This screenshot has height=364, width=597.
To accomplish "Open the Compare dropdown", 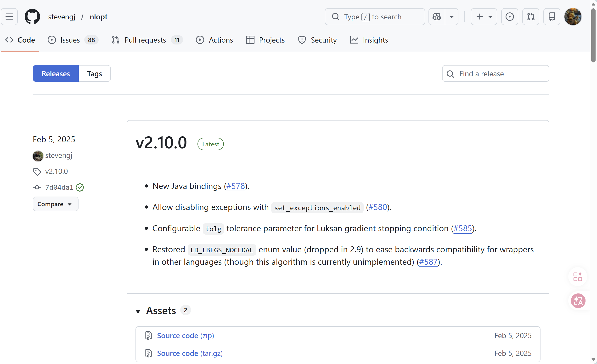I will (x=56, y=204).
